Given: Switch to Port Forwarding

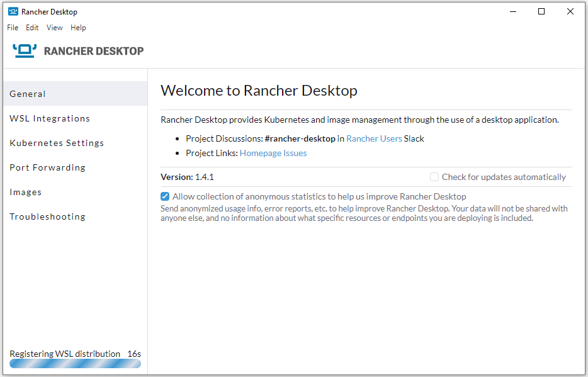Looking at the screenshot, I should click(x=76, y=167).
